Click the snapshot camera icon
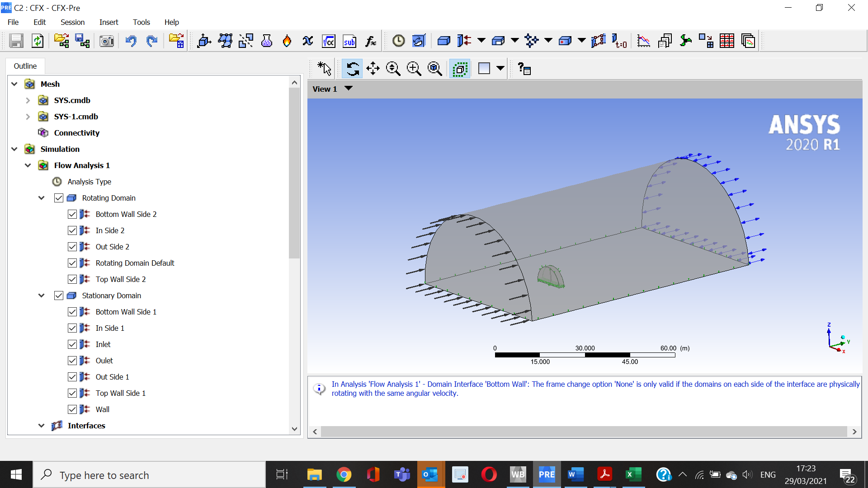868x488 pixels. (107, 41)
